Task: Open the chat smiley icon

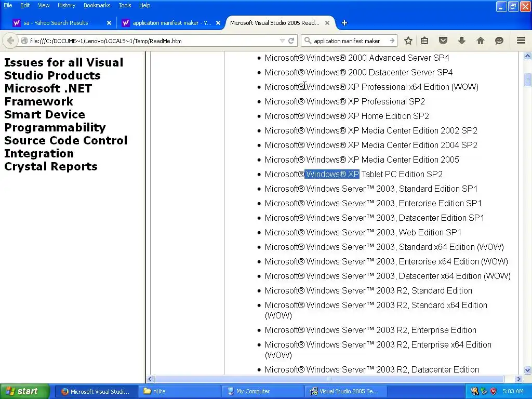Action: click(499, 41)
